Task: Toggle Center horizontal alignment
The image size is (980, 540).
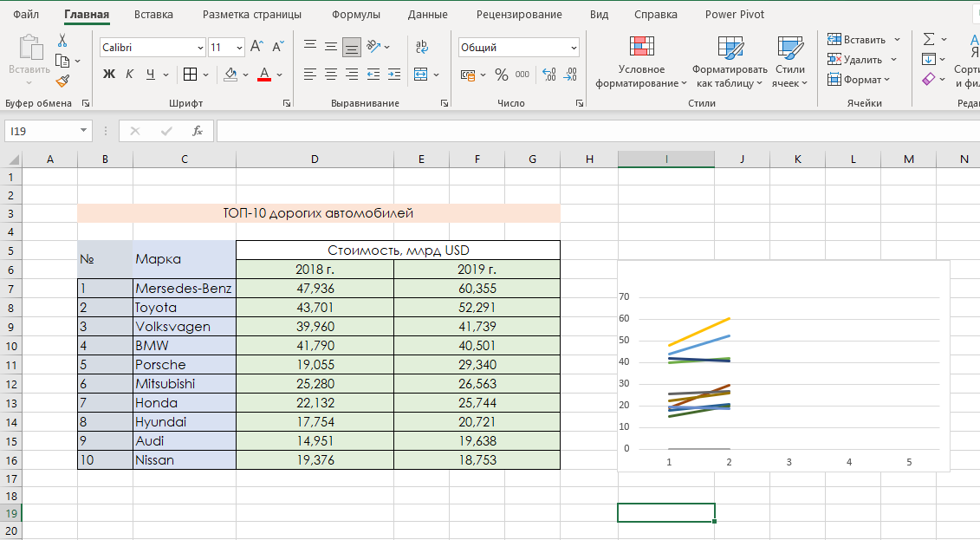Action: (x=331, y=75)
